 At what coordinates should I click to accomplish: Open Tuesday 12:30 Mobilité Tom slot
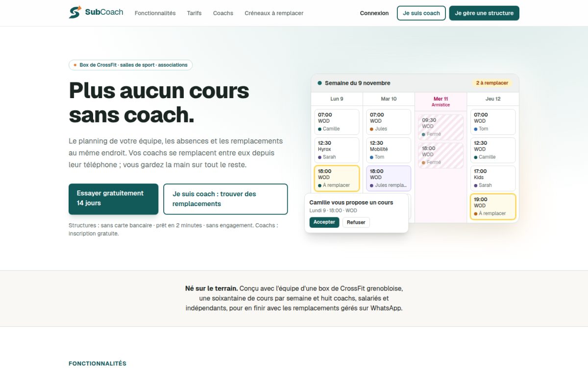click(389, 150)
